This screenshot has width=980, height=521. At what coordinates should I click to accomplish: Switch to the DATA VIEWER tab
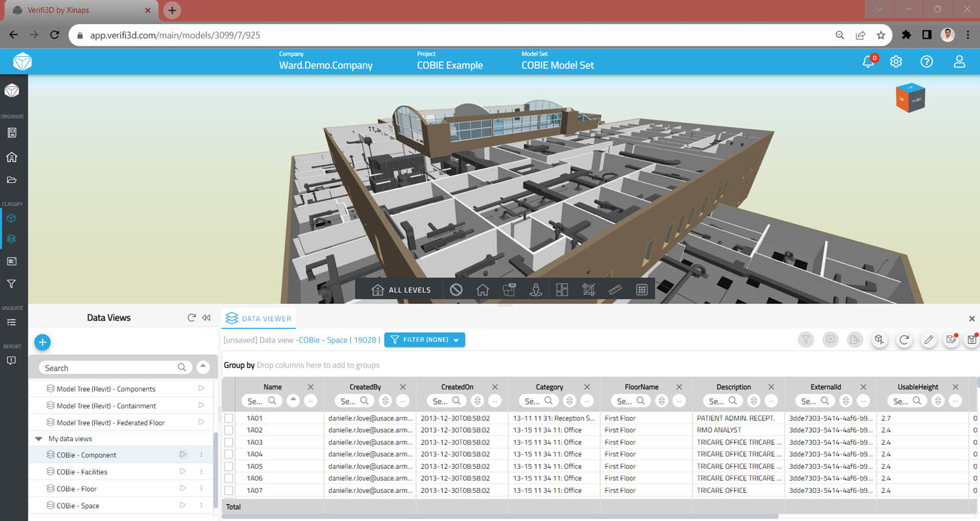click(x=258, y=318)
